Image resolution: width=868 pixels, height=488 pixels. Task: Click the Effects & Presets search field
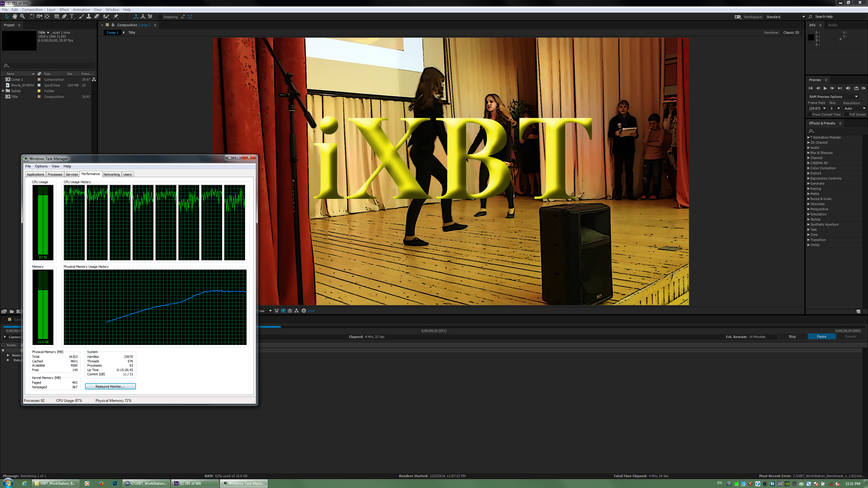pyautogui.click(x=837, y=131)
